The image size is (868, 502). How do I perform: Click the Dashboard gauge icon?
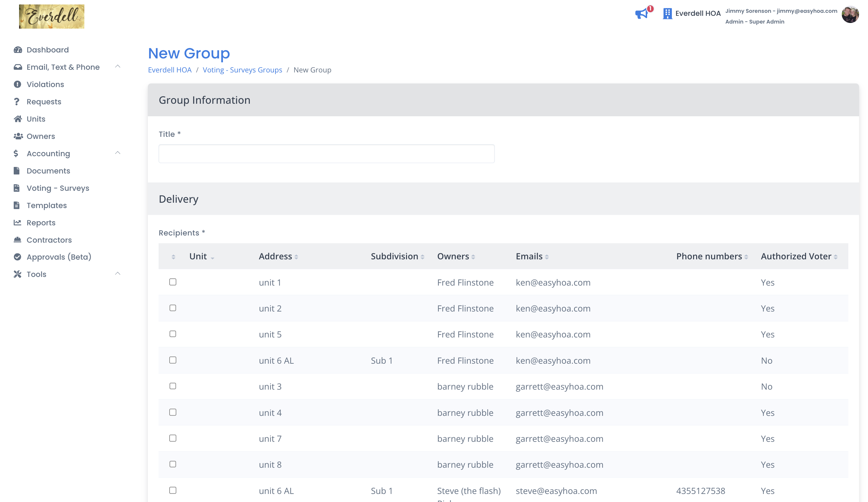(18, 50)
